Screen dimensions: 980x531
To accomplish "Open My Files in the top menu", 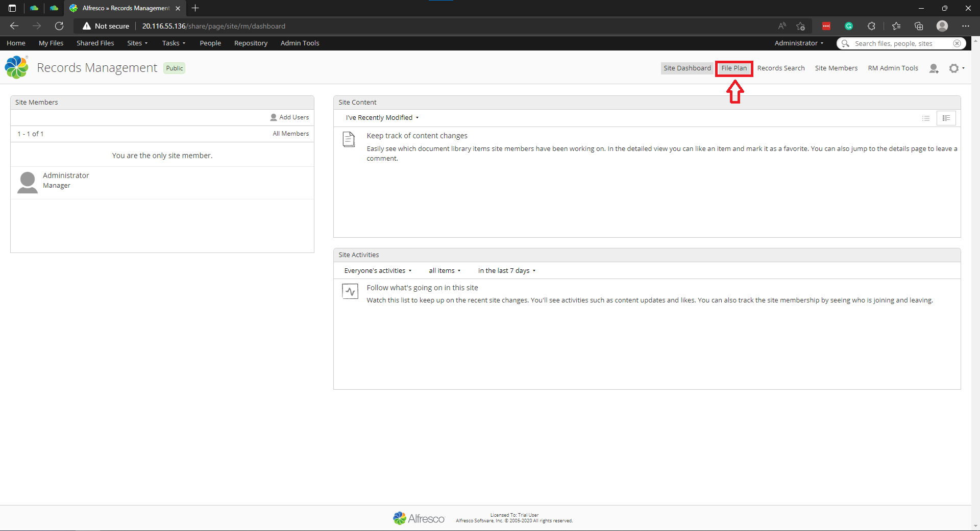I will (x=51, y=43).
